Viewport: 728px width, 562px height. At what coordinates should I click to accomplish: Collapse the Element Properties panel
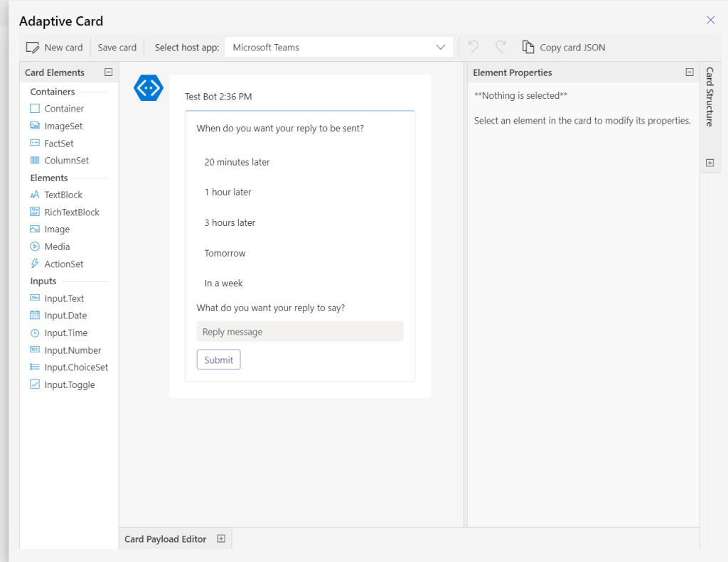[689, 72]
